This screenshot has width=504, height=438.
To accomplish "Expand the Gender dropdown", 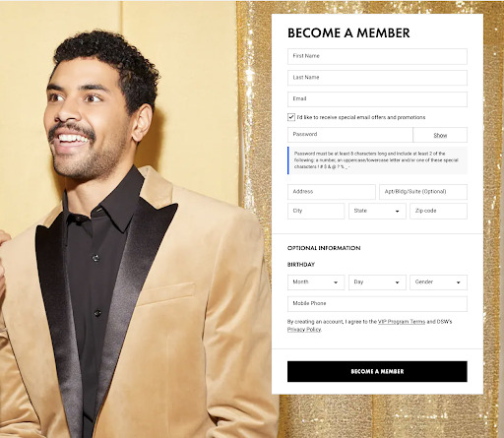I will [438, 282].
